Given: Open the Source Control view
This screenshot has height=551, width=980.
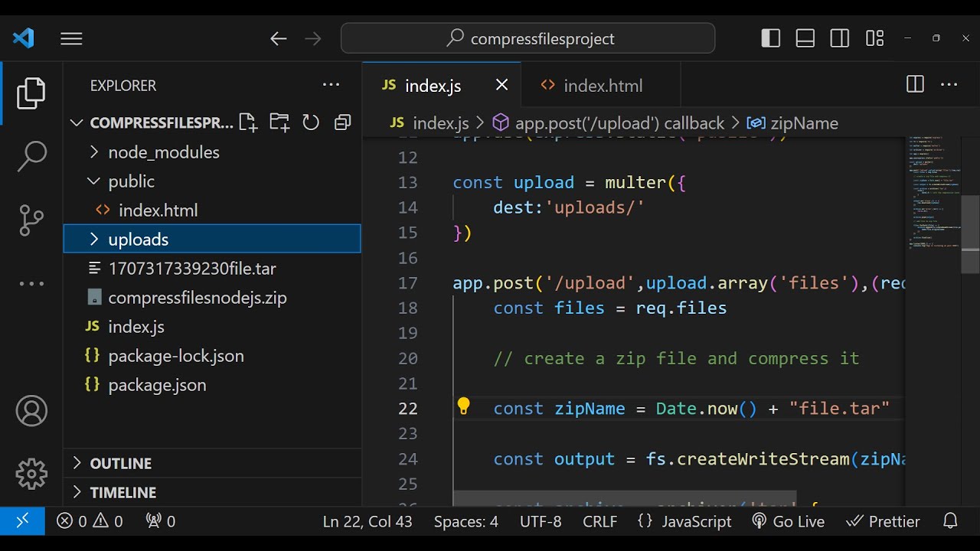Looking at the screenshot, I should click(31, 220).
